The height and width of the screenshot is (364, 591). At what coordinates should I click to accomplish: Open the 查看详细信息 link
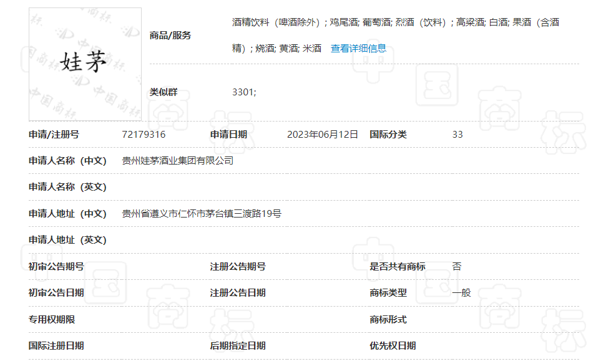(x=358, y=49)
